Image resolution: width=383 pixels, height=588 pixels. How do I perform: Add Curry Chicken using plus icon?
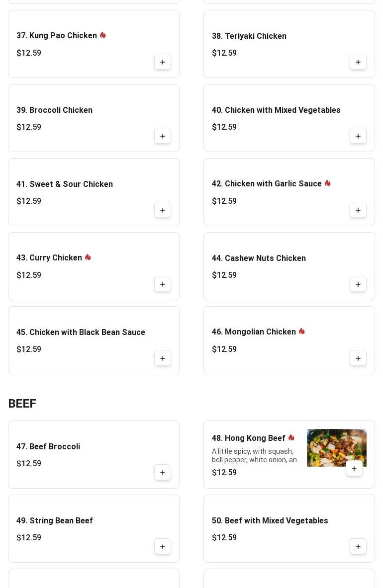point(163,284)
